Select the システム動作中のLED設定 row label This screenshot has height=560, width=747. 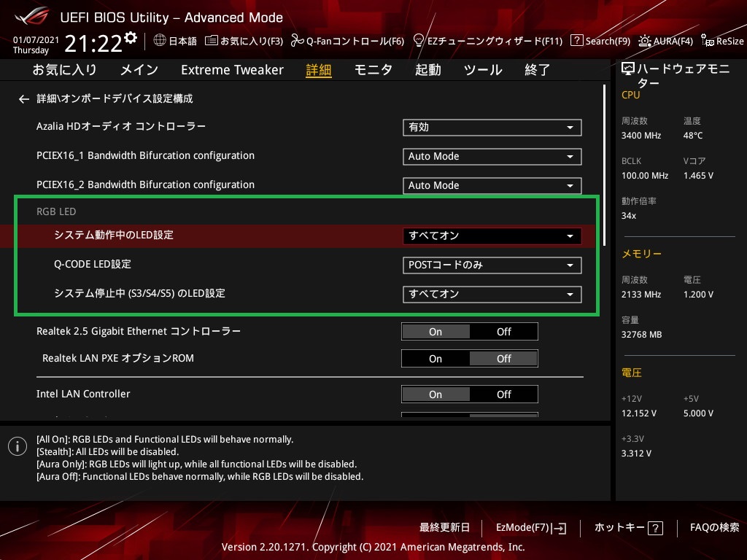tap(113, 236)
